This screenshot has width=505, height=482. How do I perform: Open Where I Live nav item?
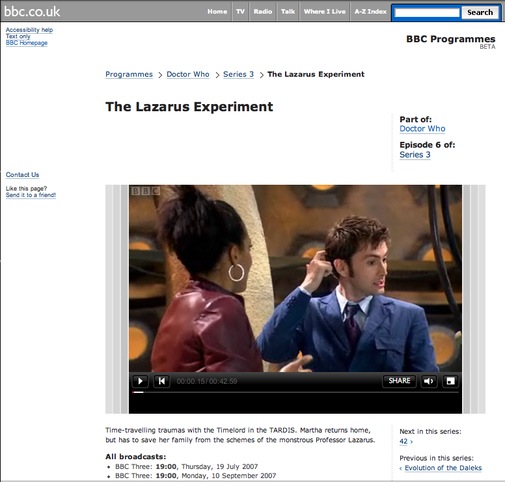click(324, 11)
